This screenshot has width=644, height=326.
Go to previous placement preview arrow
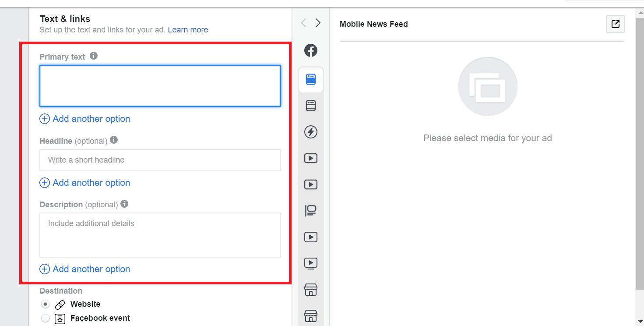click(303, 23)
